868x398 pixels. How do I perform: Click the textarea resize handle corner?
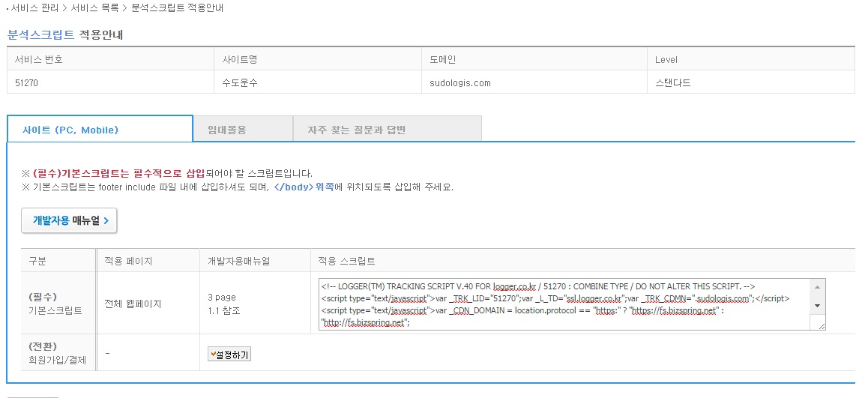[x=821, y=326]
